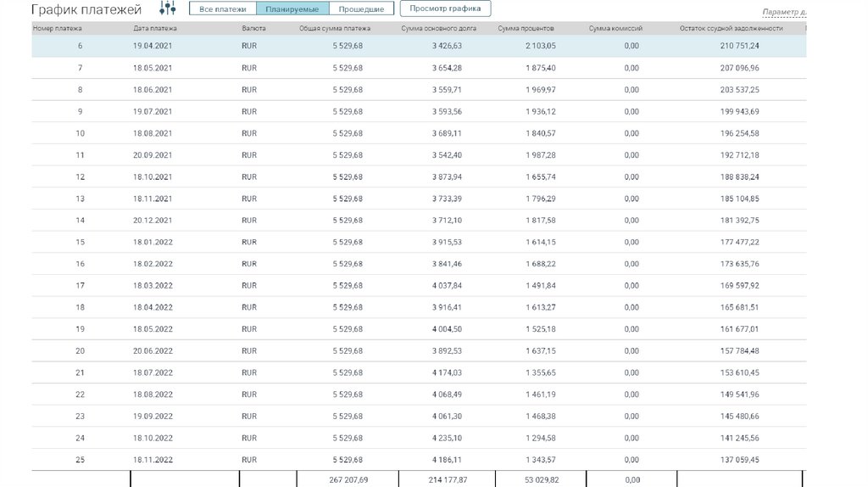The width and height of the screenshot is (868, 487).
Task: Select the date 20.12.2021 cell
Action: click(153, 221)
